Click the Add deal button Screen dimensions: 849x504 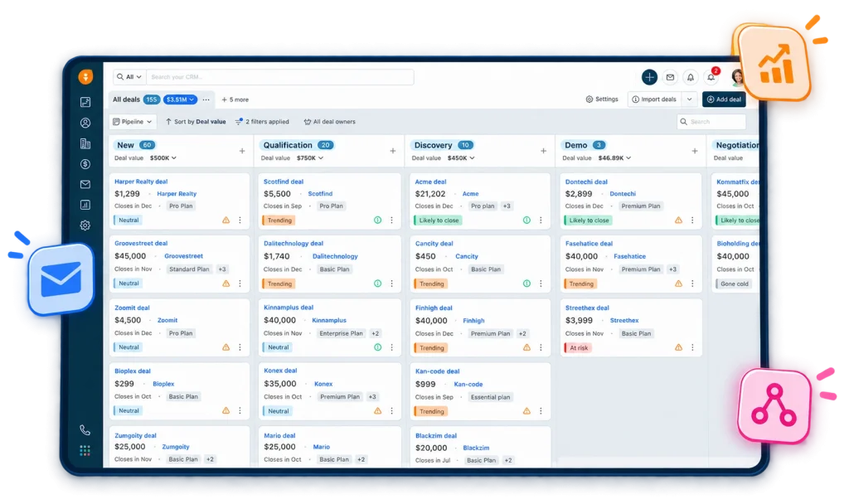click(x=724, y=99)
